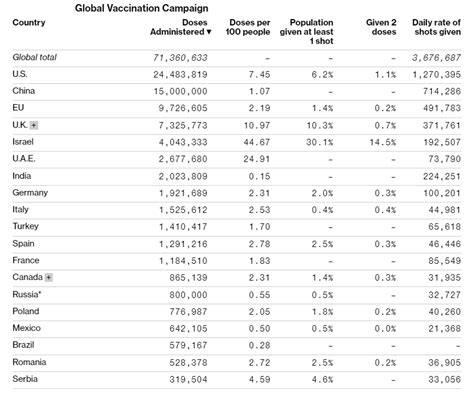Screen dimensions: 474x394
Task: Select Germany in the country list
Action: pyautogui.click(x=30, y=193)
